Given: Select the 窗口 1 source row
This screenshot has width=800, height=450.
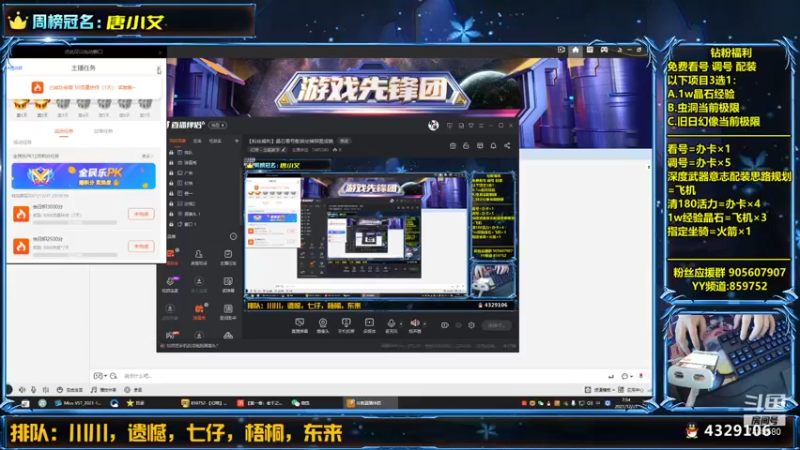Looking at the screenshot, I should [204, 224].
